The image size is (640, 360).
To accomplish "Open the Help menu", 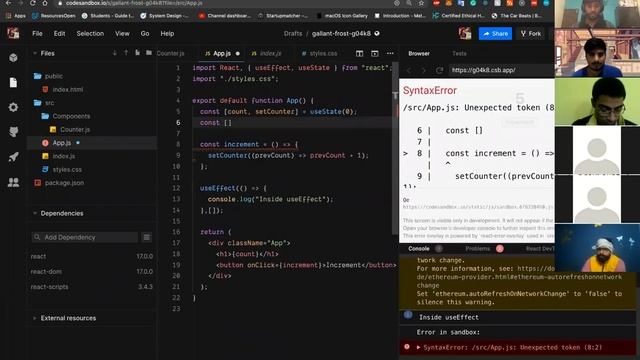I will (x=167, y=33).
